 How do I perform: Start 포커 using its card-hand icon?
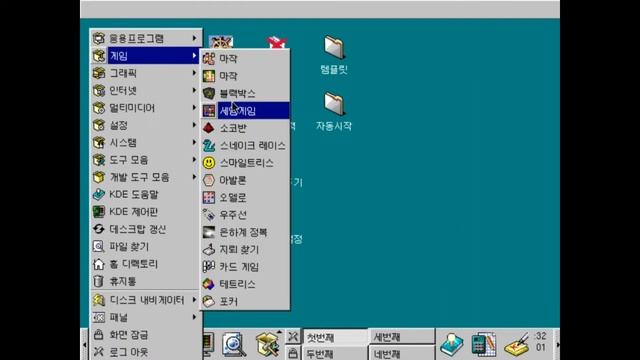pos(209,302)
